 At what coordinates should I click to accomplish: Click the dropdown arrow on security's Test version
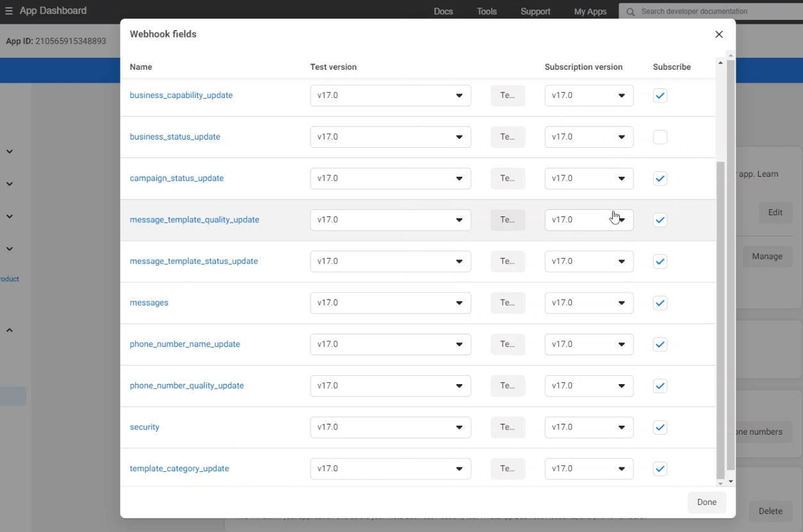[459, 427]
